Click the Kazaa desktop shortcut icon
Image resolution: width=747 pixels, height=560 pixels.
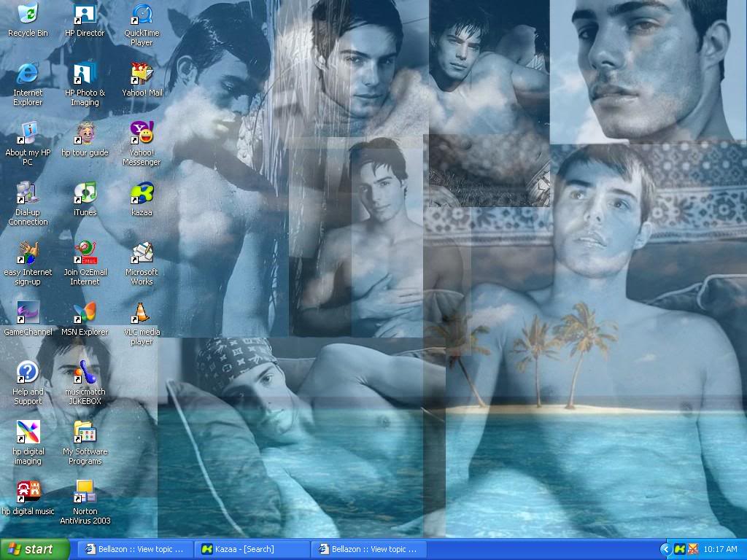tap(142, 193)
